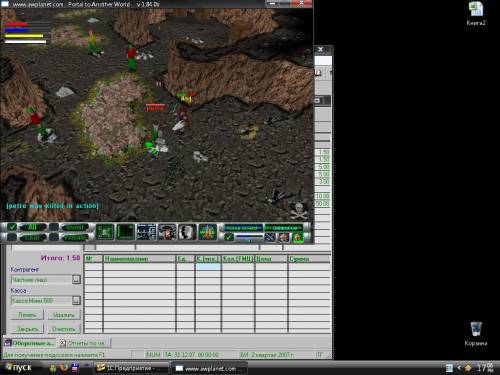Screen dimensions: 500x375
Task: Open the grey head silhouette icon
Action: click(x=187, y=232)
